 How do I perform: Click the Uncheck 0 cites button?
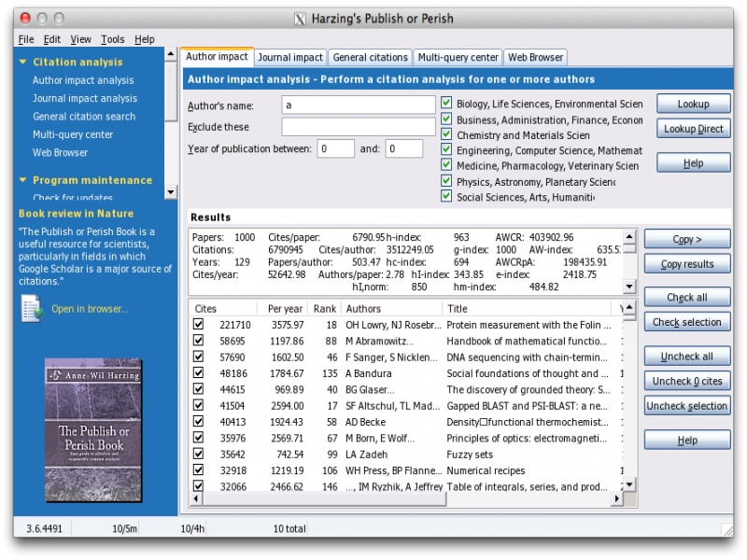[x=687, y=381]
